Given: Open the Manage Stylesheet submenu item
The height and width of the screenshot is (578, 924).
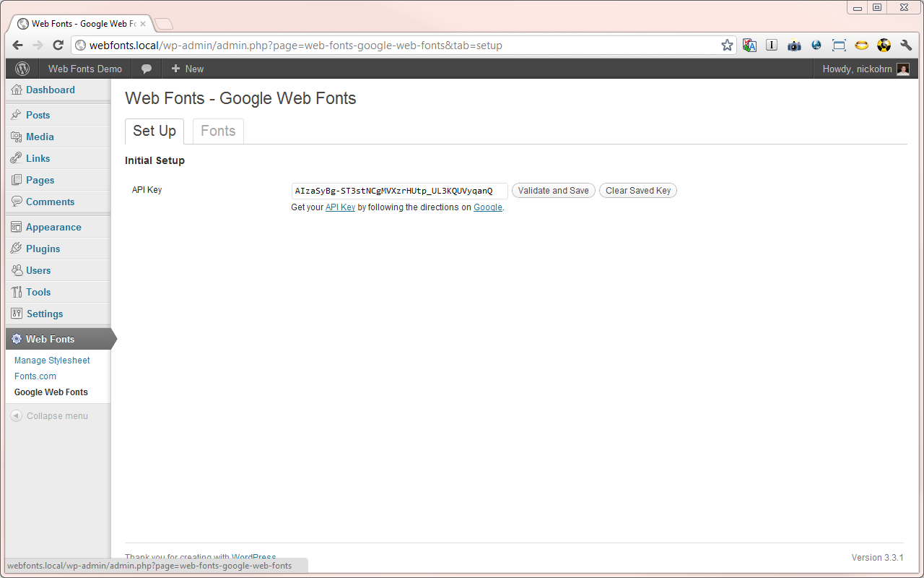Looking at the screenshot, I should (52, 361).
